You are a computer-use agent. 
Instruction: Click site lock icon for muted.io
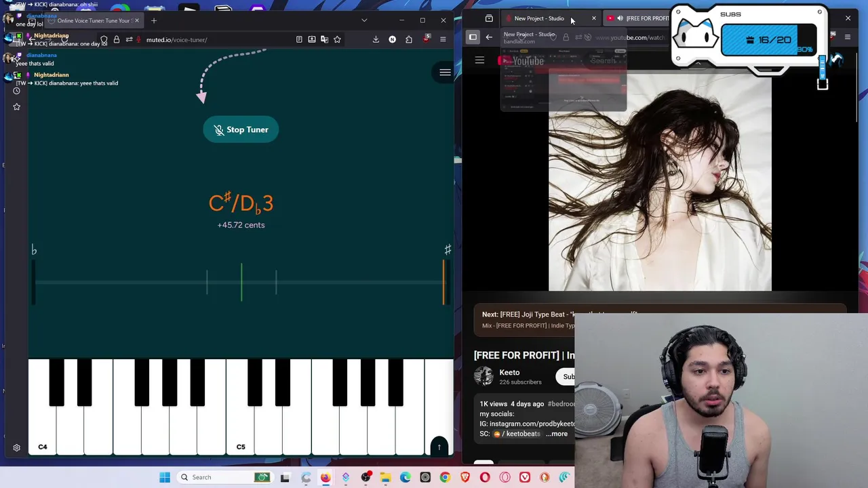[117, 39]
